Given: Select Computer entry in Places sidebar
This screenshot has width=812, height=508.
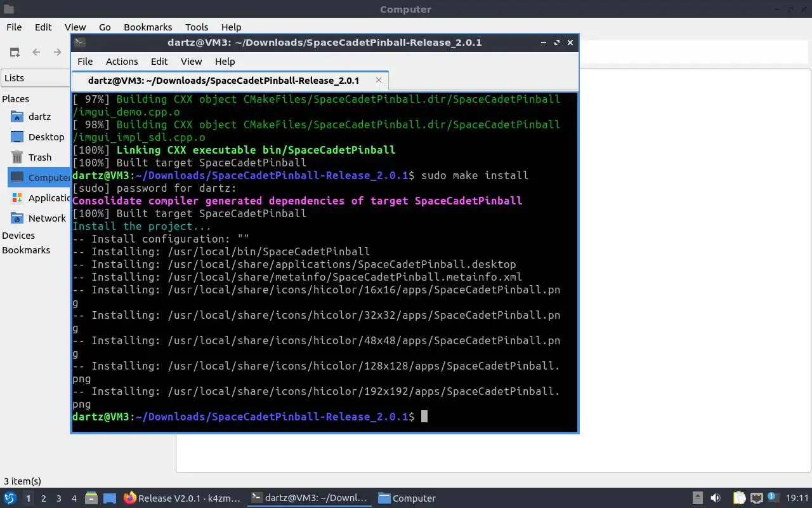Looking at the screenshot, I should pos(38,178).
